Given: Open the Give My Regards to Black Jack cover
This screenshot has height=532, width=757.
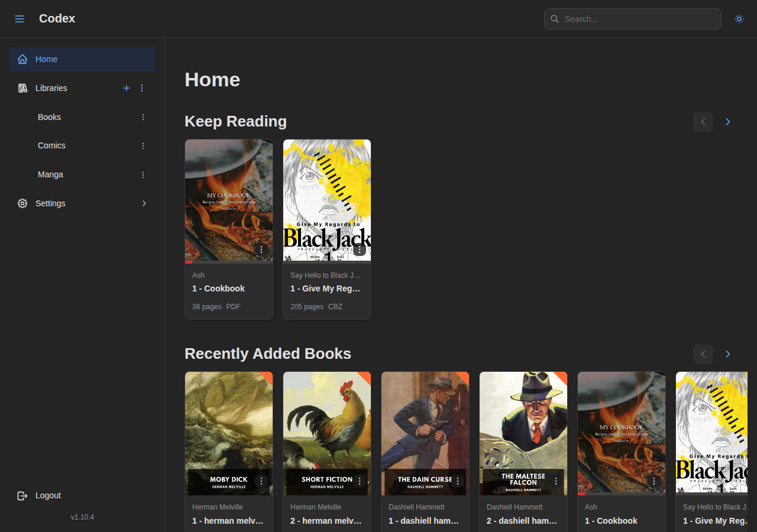Looking at the screenshot, I should (326, 200).
